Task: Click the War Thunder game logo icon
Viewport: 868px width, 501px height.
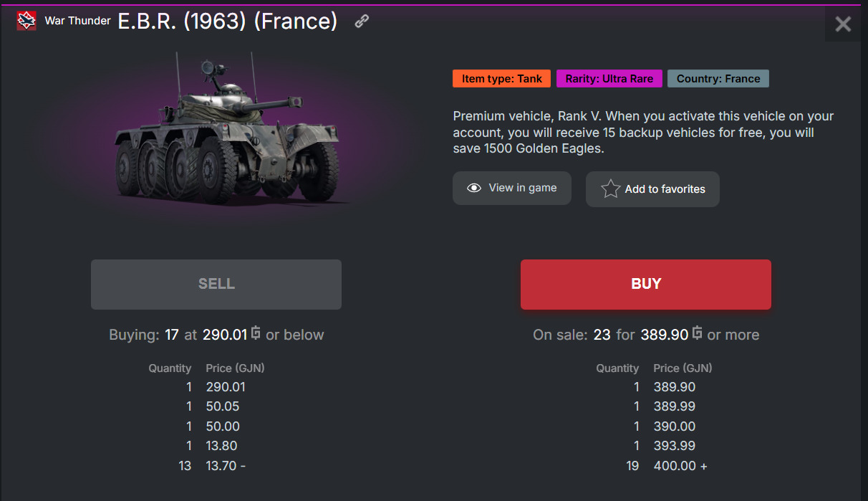Action: click(x=26, y=22)
